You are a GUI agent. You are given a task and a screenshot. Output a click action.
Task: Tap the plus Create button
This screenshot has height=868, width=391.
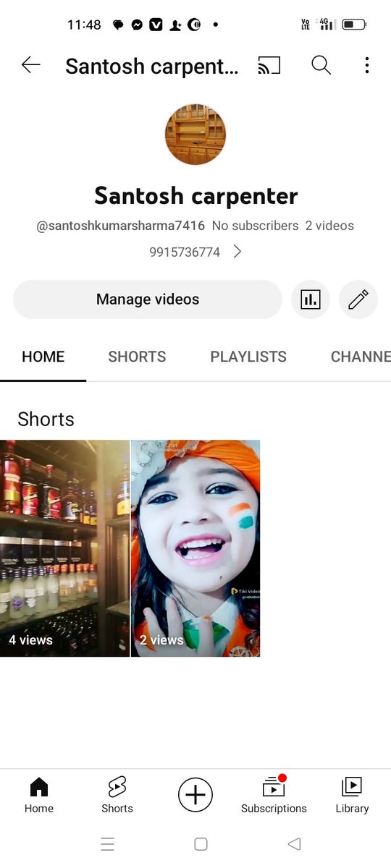pyautogui.click(x=195, y=796)
